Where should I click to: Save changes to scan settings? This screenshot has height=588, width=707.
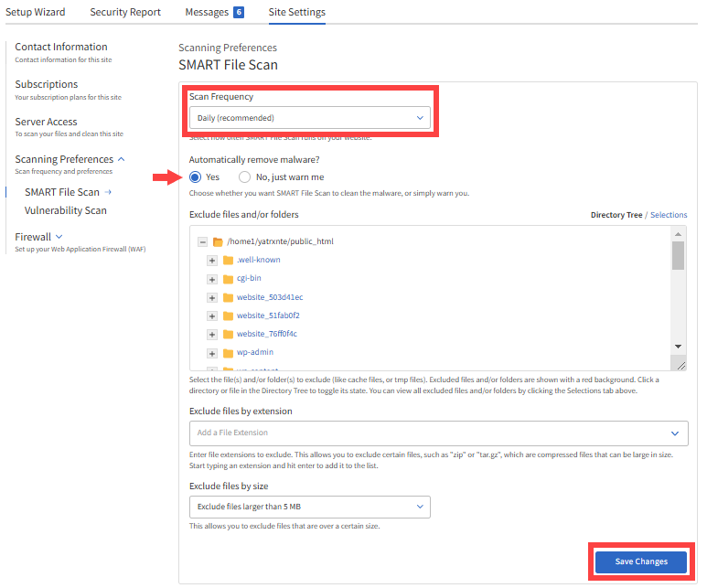[640, 561]
